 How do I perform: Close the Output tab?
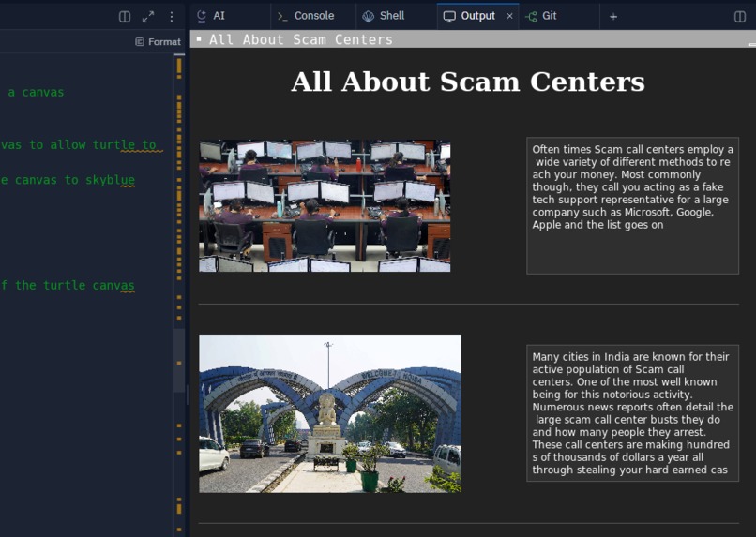tap(509, 16)
